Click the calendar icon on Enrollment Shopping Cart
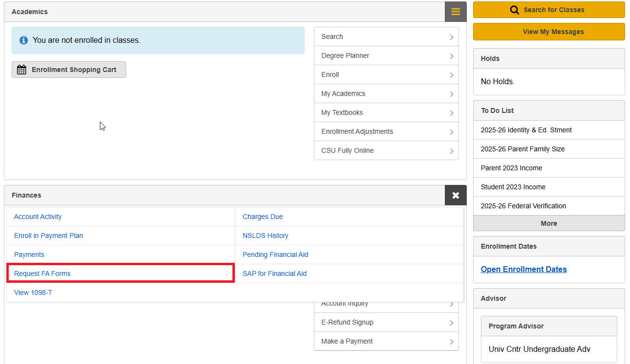Image resolution: width=630 pixels, height=364 pixels. [x=22, y=70]
